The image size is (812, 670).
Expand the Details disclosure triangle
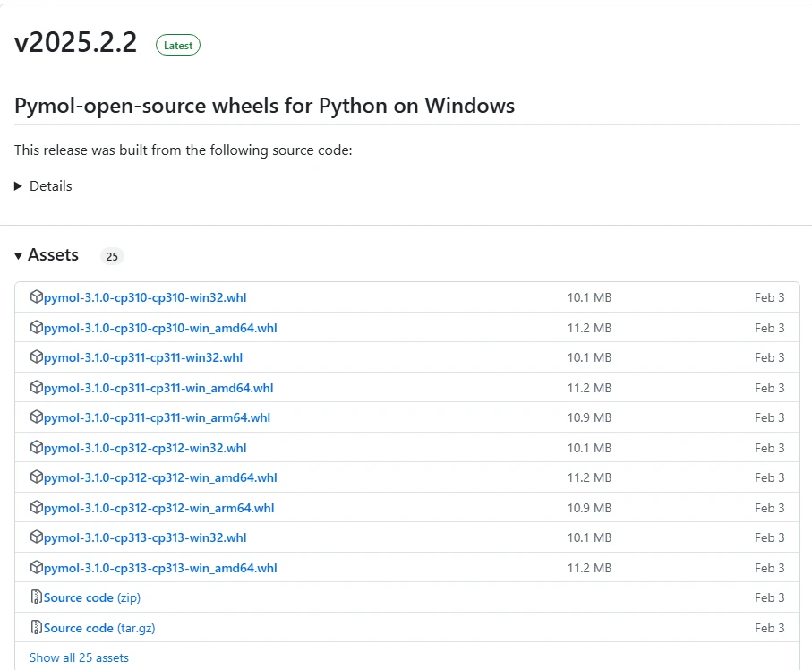pos(18,186)
